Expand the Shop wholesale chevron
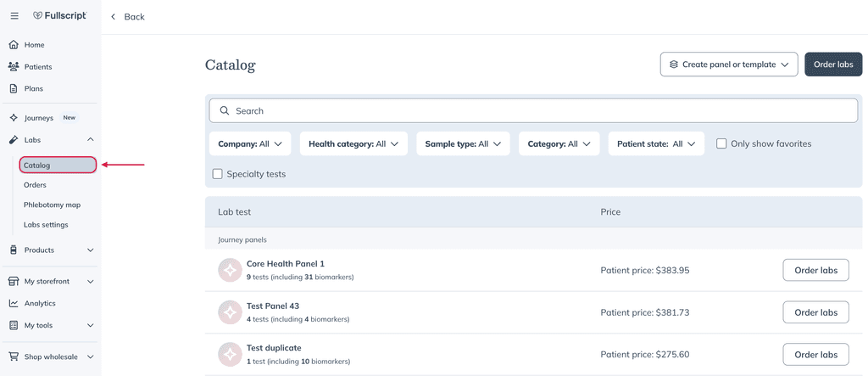This screenshot has height=376, width=868. 91,357
